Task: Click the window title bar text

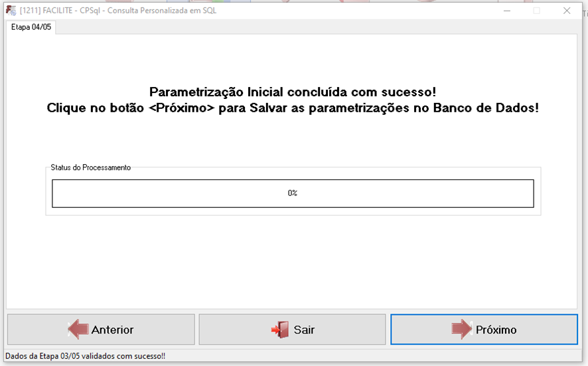Action: tap(118, 11)
